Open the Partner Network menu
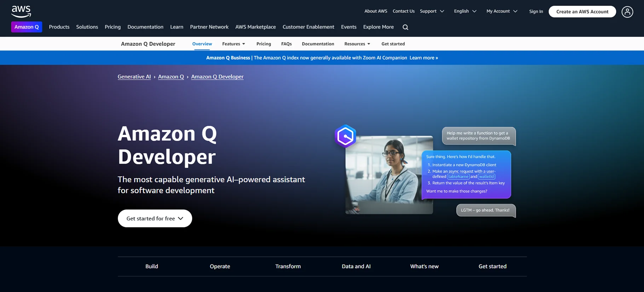644x292 pixels. [209, 27]
